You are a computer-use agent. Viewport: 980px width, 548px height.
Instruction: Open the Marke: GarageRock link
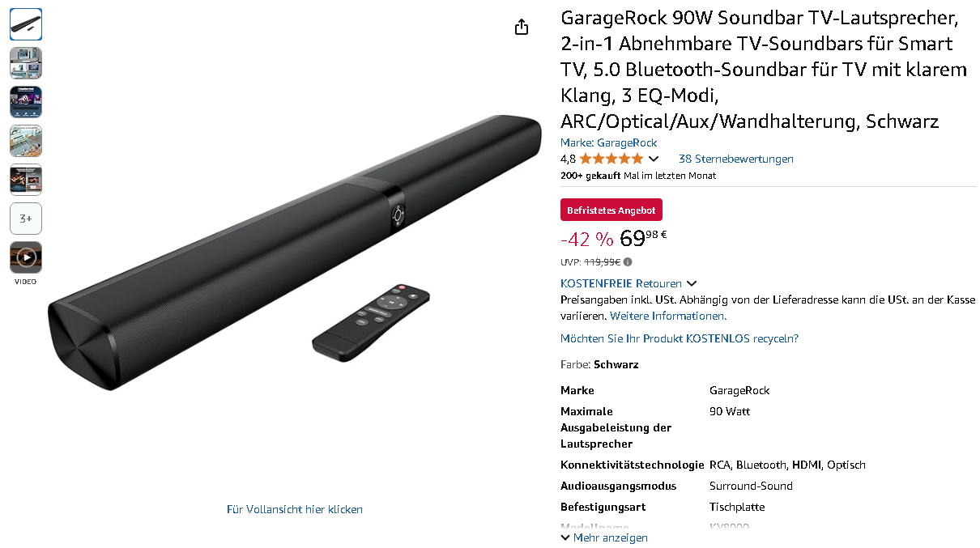click(x=608, y=142)
